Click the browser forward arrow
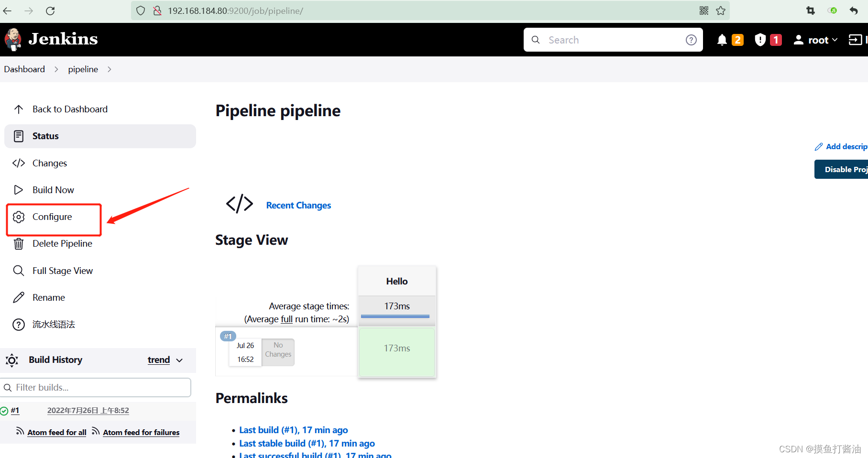868x458 pixels. tap(29, 11)
